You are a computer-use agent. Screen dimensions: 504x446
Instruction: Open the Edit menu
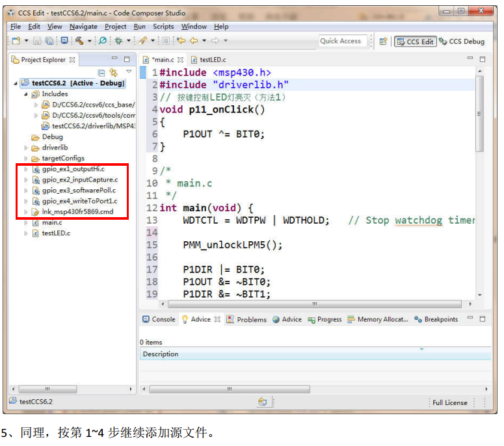click(x=34, y=27)
